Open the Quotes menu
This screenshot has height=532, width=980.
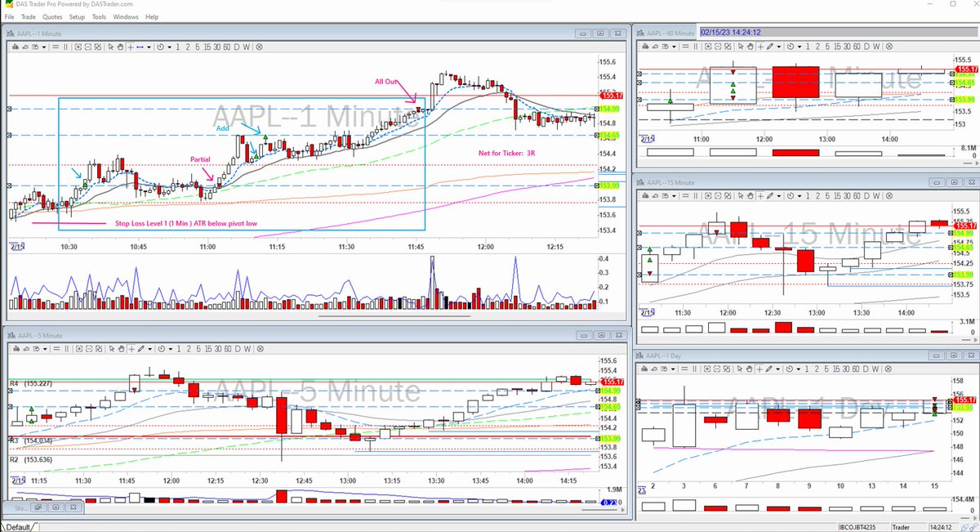[x=52, y=16]
